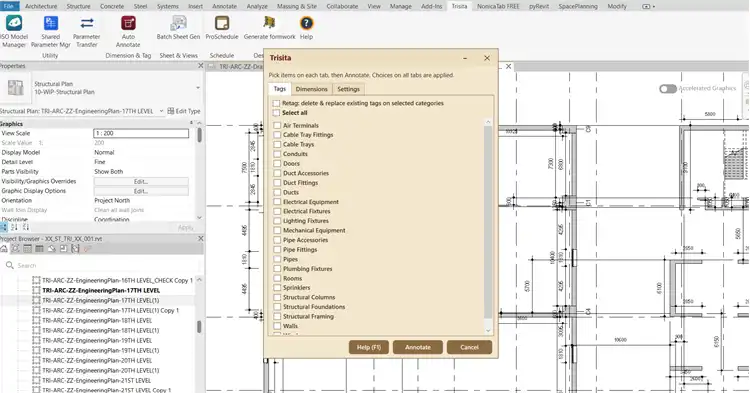The image size is (750, 393).
Task: Click the Annotate button in dialog
Action: (x=418, y=348)
